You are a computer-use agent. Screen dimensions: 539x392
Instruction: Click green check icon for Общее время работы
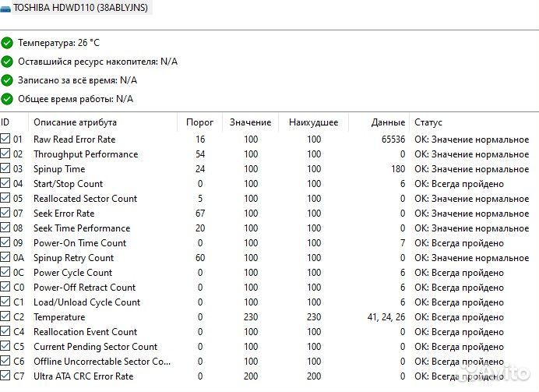7,99
